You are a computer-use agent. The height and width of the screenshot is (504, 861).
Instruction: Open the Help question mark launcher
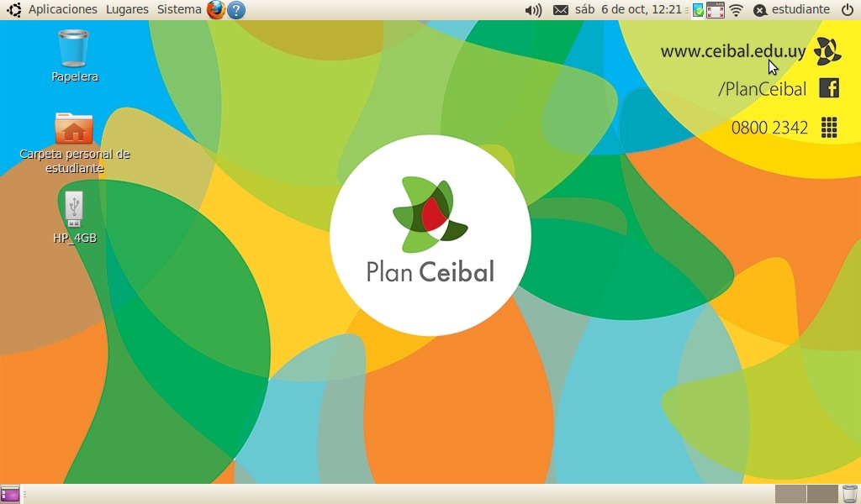pos(236,10)
